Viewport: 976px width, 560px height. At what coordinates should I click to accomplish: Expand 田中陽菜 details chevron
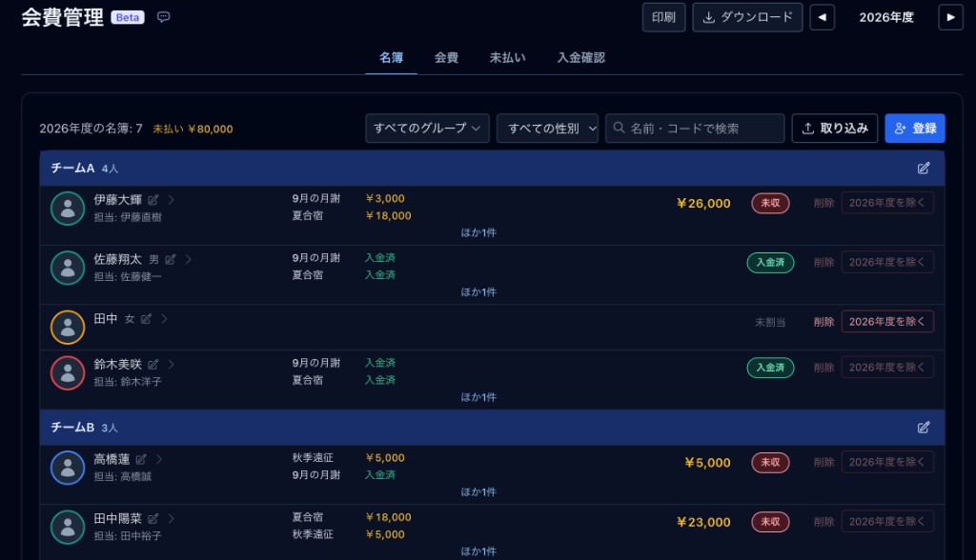coord(172,518)
